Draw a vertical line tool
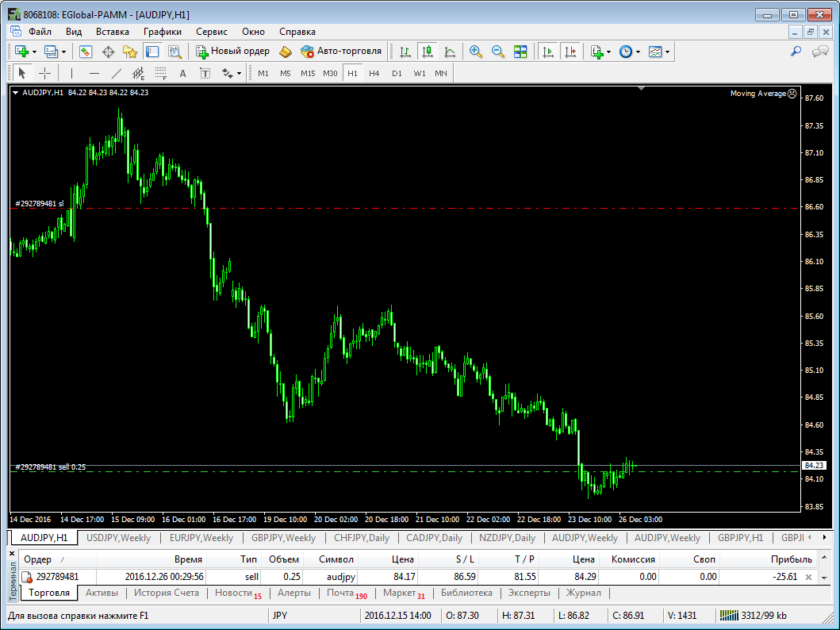The image size is (840, 630). pyautogui.click(x=71, y=73)
